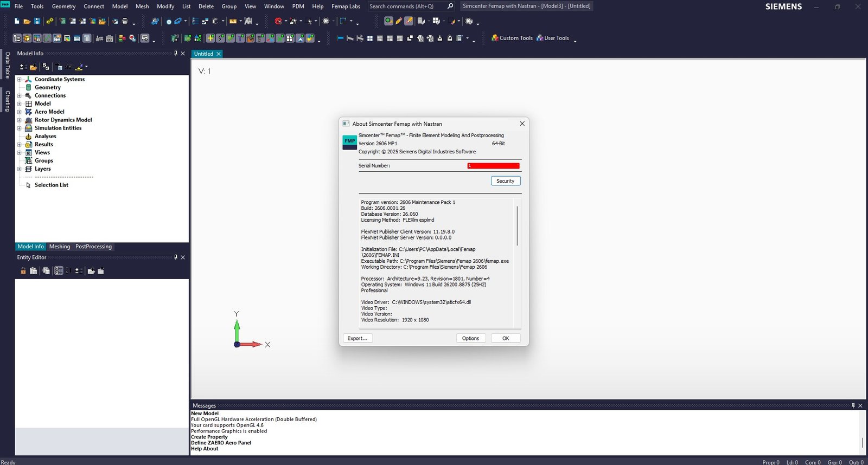868x465 pixels.
Task: Click the green circle draw/erase icon
Action: coord(388,21)
